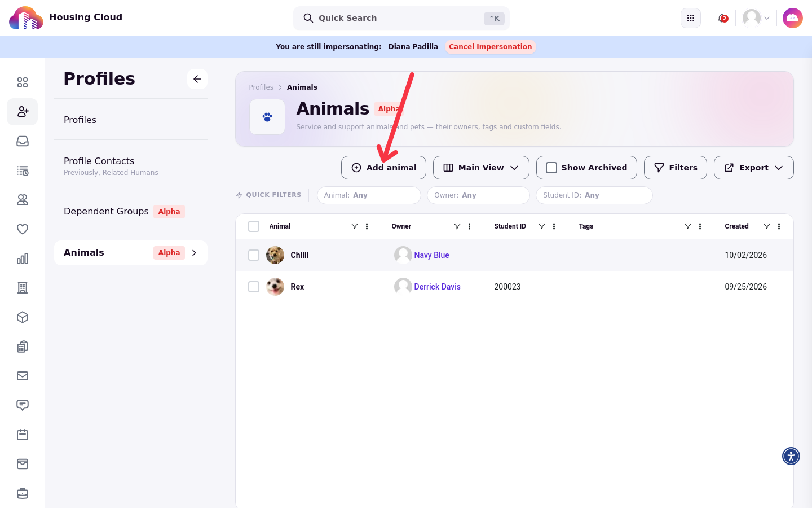Check the box for Rex row
Screen dimensions: 812x508
[x=254, y=287]
